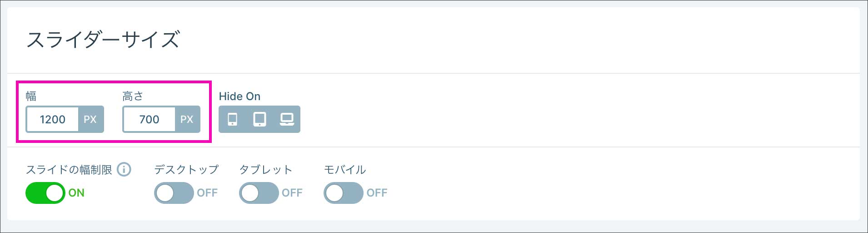The width and height of the screenshot is (868, 233).
Task: Click the info icon beside スライドの幅制限
Action: pyautogui.click(x=124, y=169)
